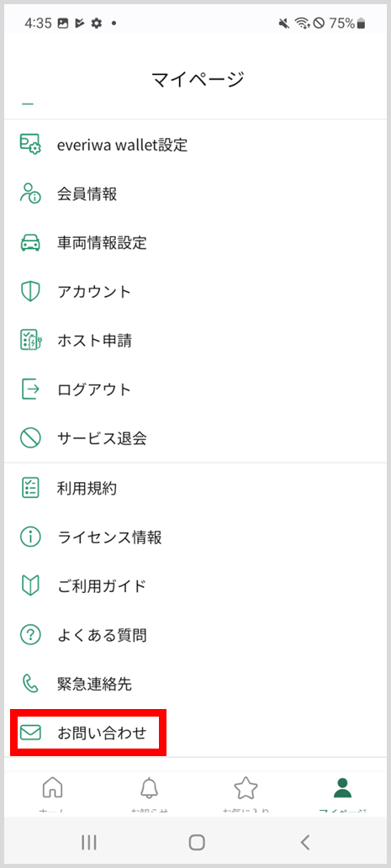Tap the checklist icon for 利用規約
391x868 pixels.
30,488
